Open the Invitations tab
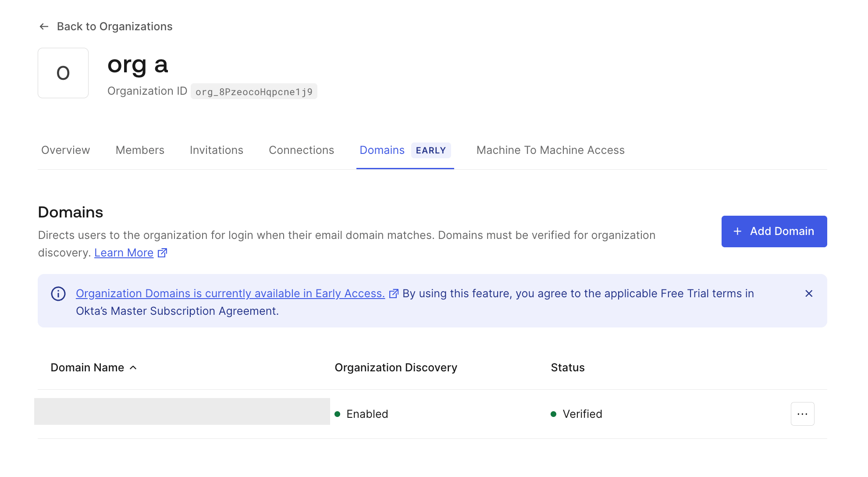The width and height of the screenshot is (868, 477). coord(216,150)
